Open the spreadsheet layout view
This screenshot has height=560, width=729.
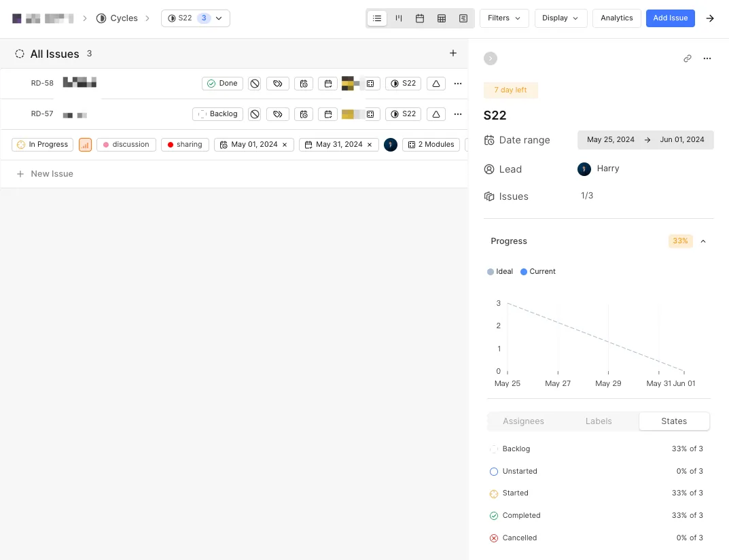(x=442, y=18)
